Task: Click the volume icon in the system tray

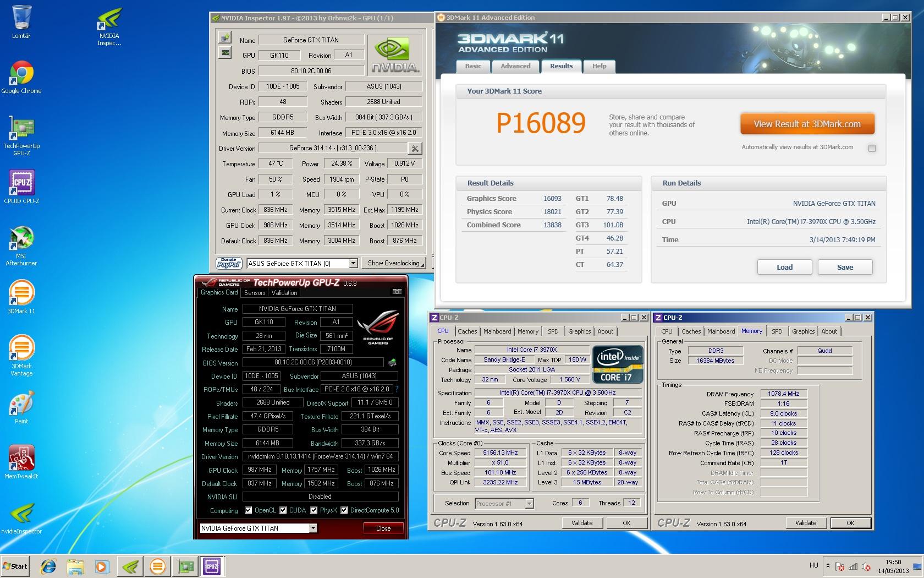Action: tap(867, 566)
